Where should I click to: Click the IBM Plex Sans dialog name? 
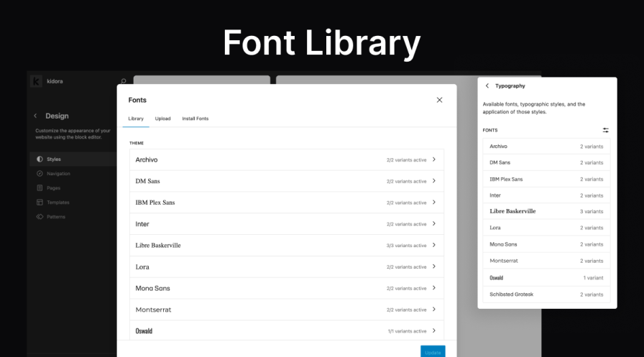pos(155,203)
